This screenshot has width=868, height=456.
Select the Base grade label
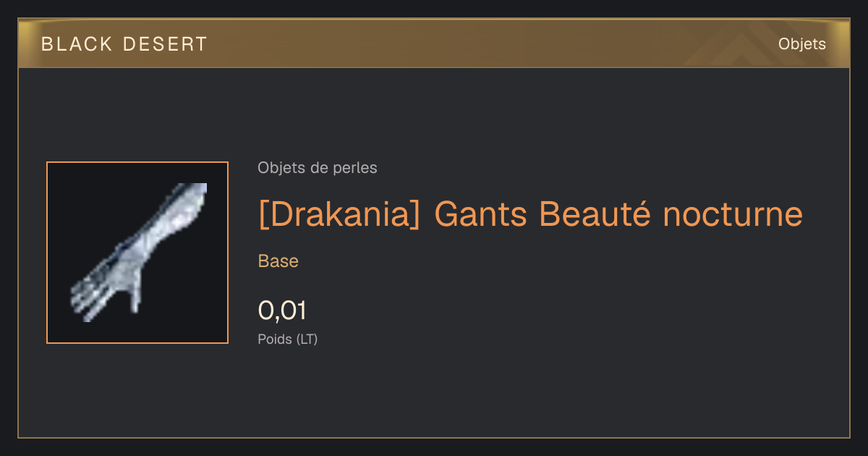(x=278, y=261)
